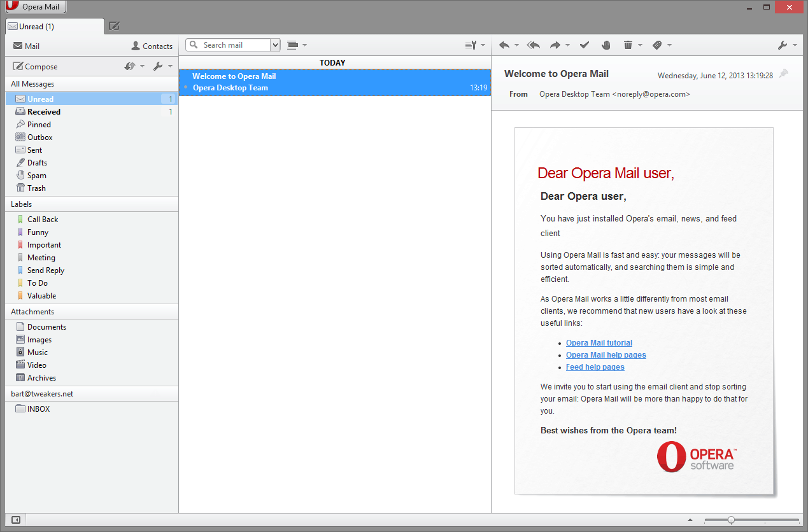Select the Reply All icon

click(x=534, y=45)
